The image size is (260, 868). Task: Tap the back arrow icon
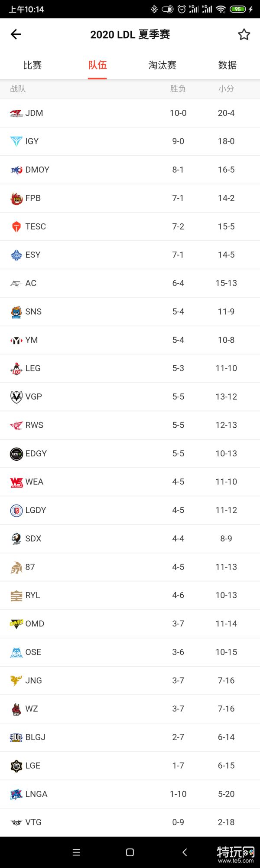pos(16,34)
